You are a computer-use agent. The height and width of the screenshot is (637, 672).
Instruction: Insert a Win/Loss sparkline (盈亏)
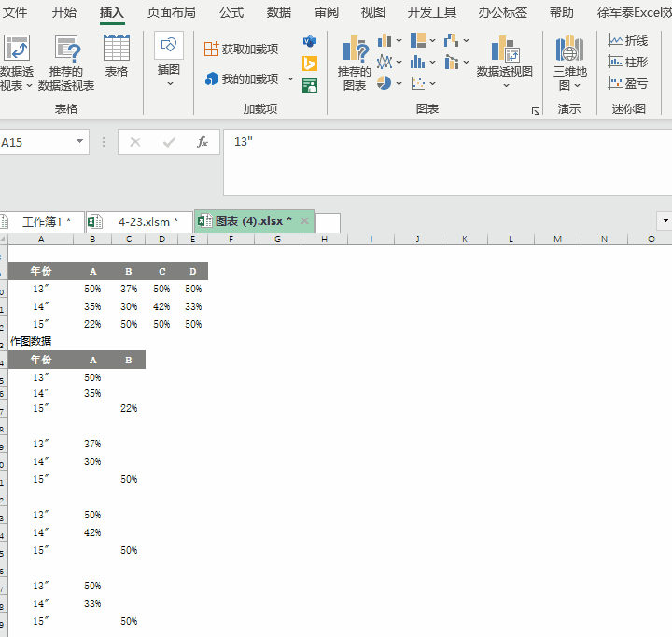click(628, 83)
